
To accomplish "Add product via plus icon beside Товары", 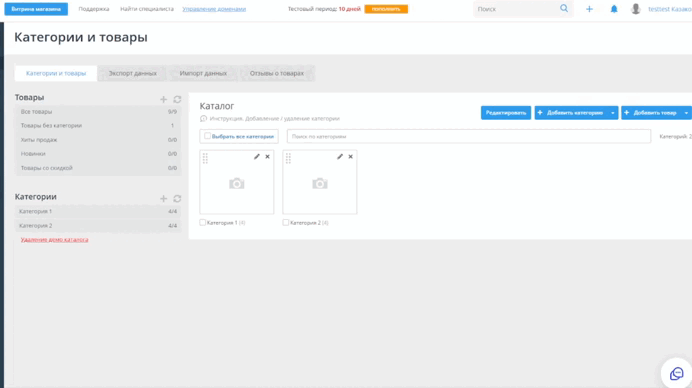I will pyautogui.click(x=163, y=99).
